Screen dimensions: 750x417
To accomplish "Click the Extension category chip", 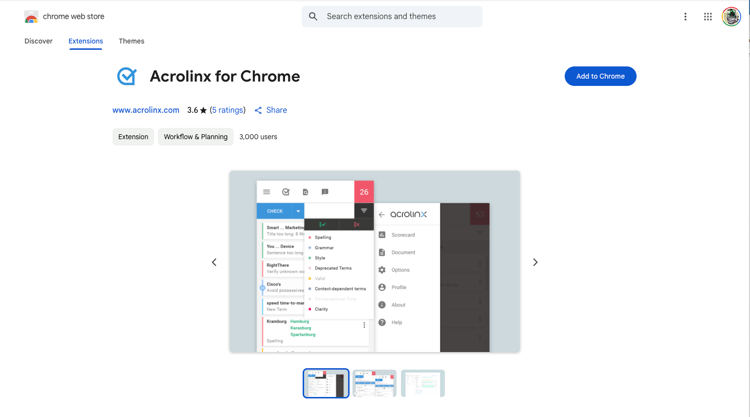I will (133, 137).
